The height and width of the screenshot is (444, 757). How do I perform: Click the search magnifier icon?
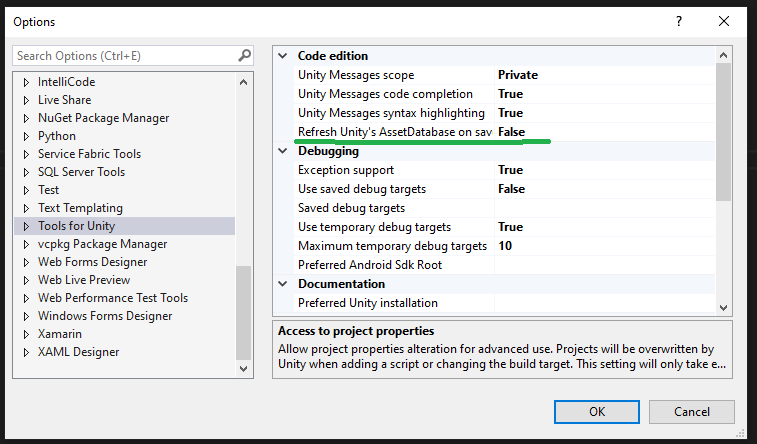coord(245,56)
